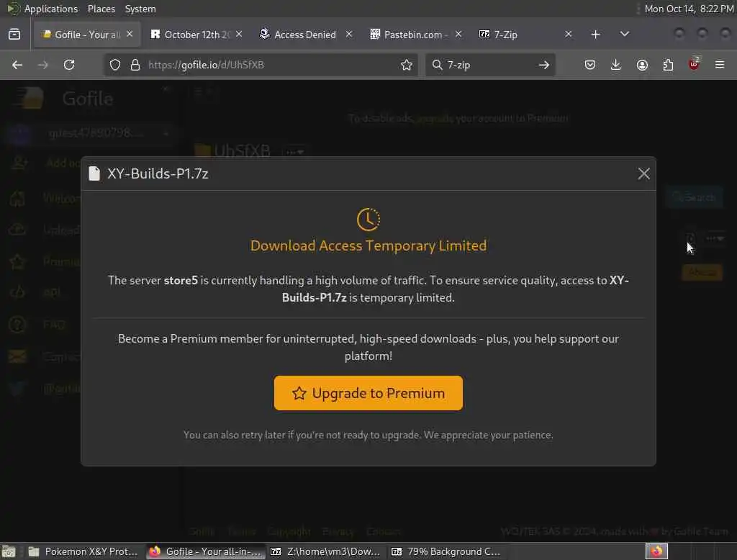This screenshot has height=560, width=737.
Task: Open the Pocket save icon
Action: click(590, 65)
